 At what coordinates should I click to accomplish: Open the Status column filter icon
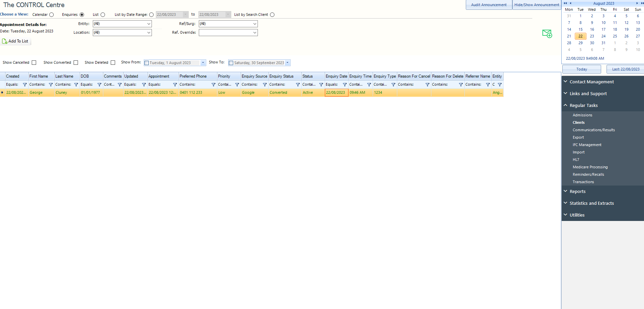(321, 85)
